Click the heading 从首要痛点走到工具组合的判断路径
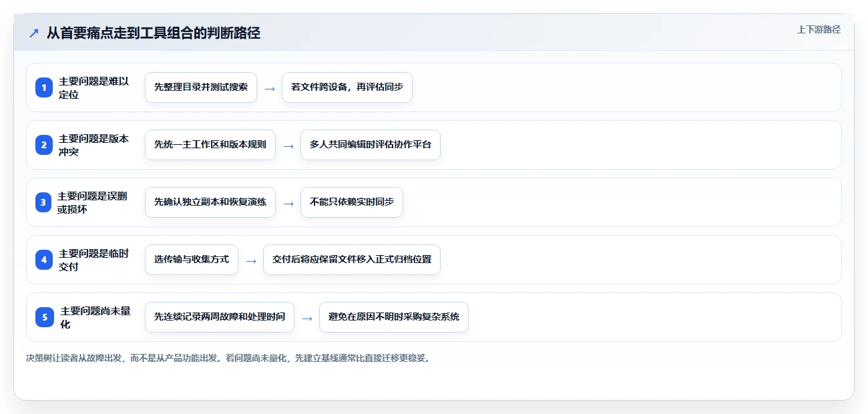Screen dimensions: 868x414 coord(153,33)
